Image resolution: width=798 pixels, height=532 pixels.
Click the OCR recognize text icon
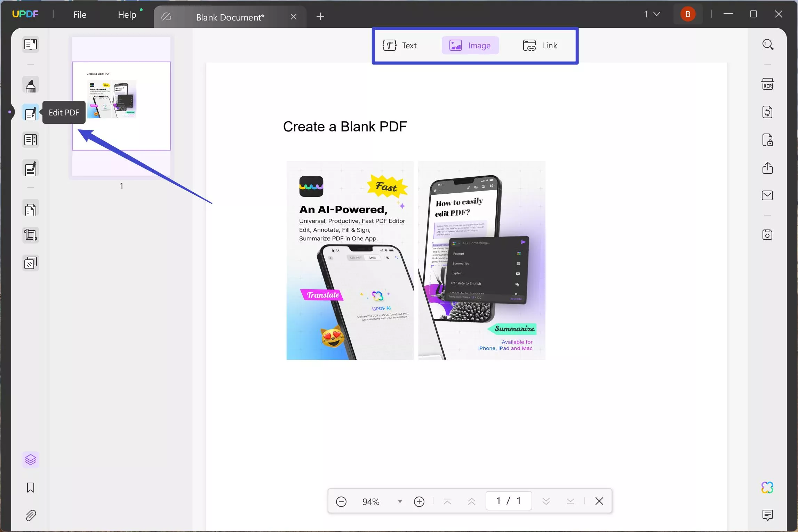pyautogui.click(x=767, y=84)
